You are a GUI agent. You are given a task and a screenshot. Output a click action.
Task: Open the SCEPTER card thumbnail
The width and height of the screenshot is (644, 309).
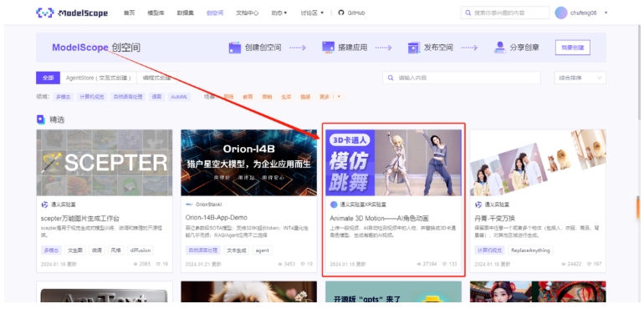[x=105, y=163]
